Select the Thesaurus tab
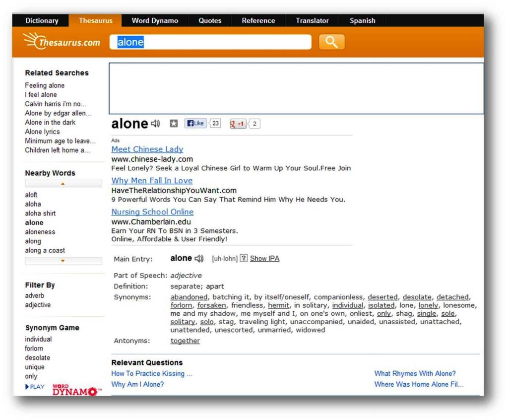The width and height of the screenshot is (508, 420). 96,20
